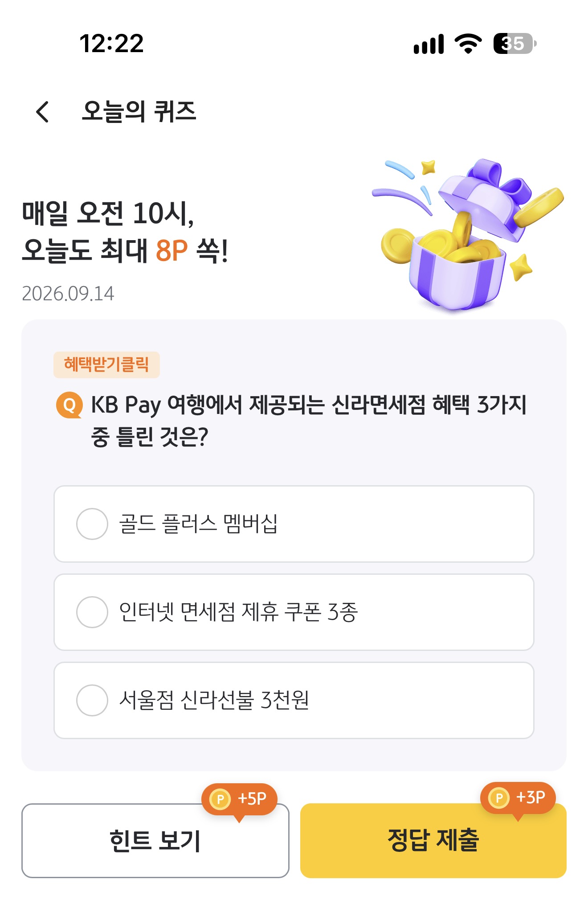Tap the +5P coin badge
Image resolution: width=588 pixels, height=900 pixels.
[x=240, y=800]
